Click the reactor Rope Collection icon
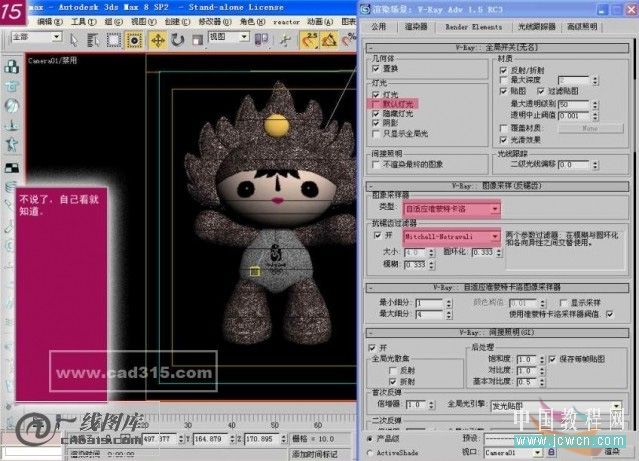The width and height of the screenshot is (639, 461). (12, 125)
